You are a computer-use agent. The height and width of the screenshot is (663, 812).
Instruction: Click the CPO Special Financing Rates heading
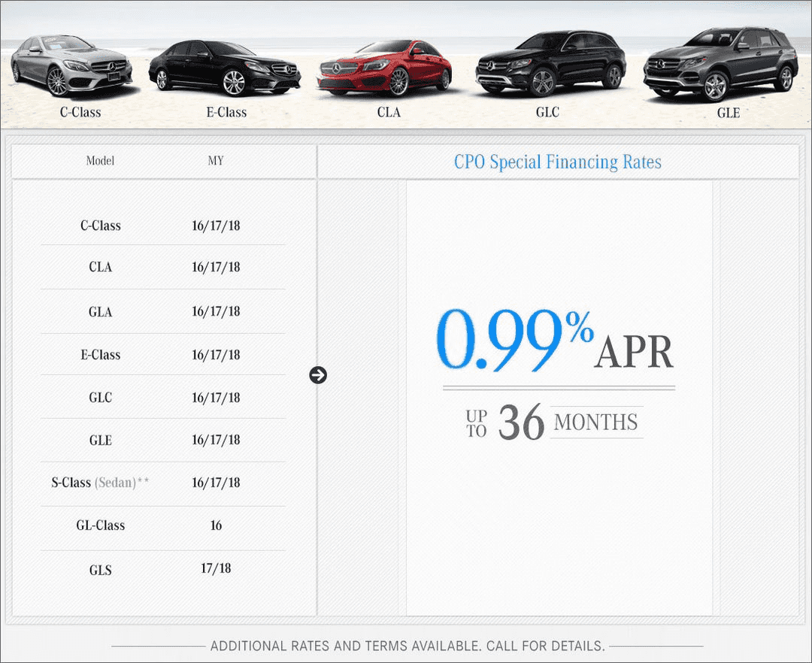(558, 162)
